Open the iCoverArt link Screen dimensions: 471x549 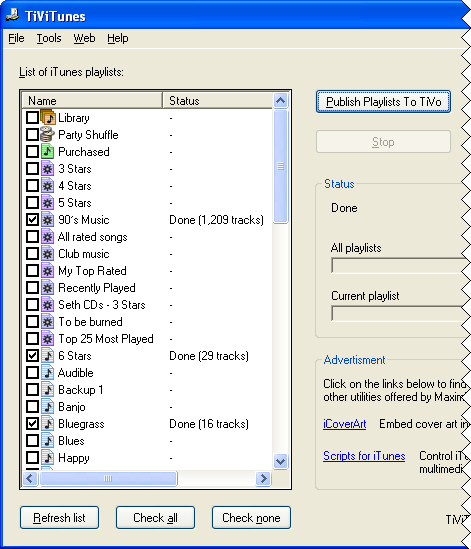pos(345,424)
